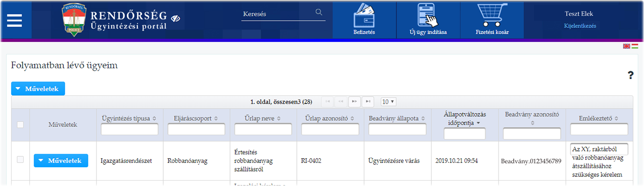Click the Teszt Elek user name
This screenshot has width=644, height=186.
[579, 14]
